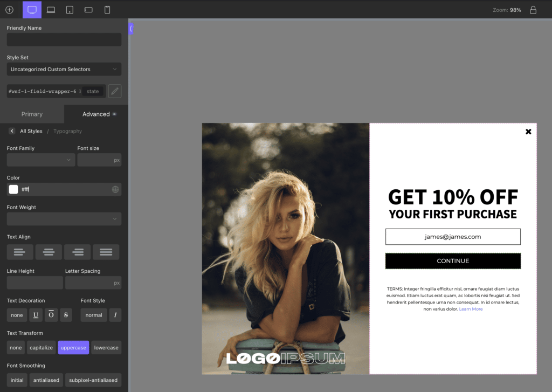This screenshot has height=392, width=552.
Task: Go back with the All Styles arrow
Action: (x=12, y=131)
